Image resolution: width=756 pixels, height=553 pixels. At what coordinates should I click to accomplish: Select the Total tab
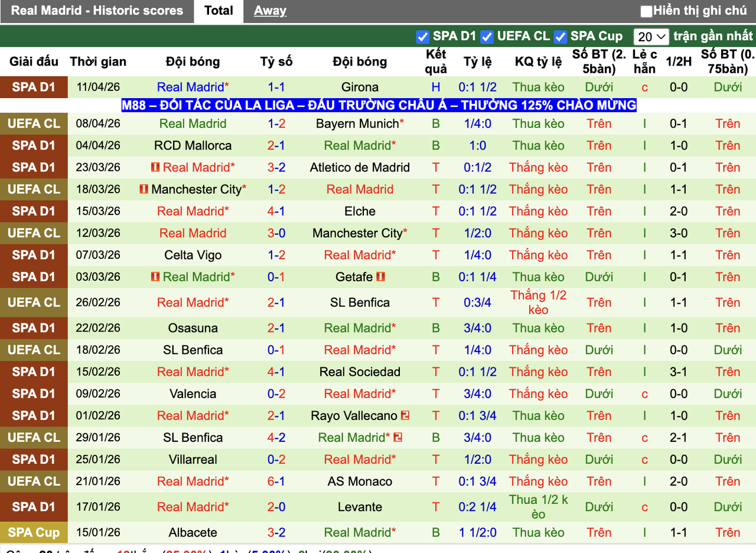(219, 11)
